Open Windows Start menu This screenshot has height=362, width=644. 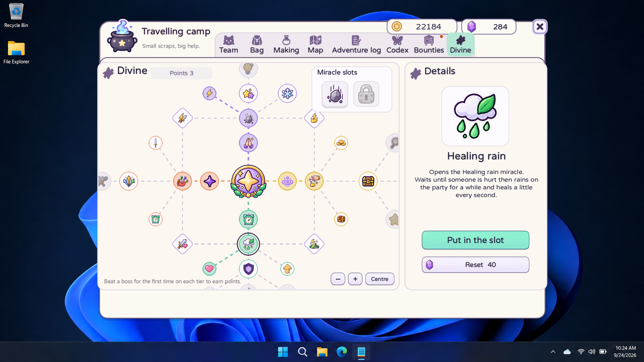coord(283,352)
